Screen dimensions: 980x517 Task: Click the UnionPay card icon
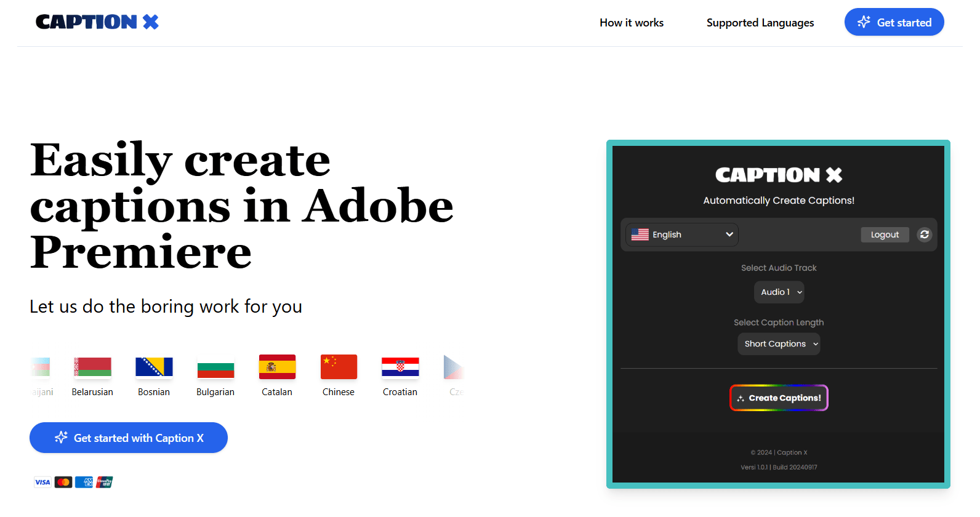(x=105, y=482)
